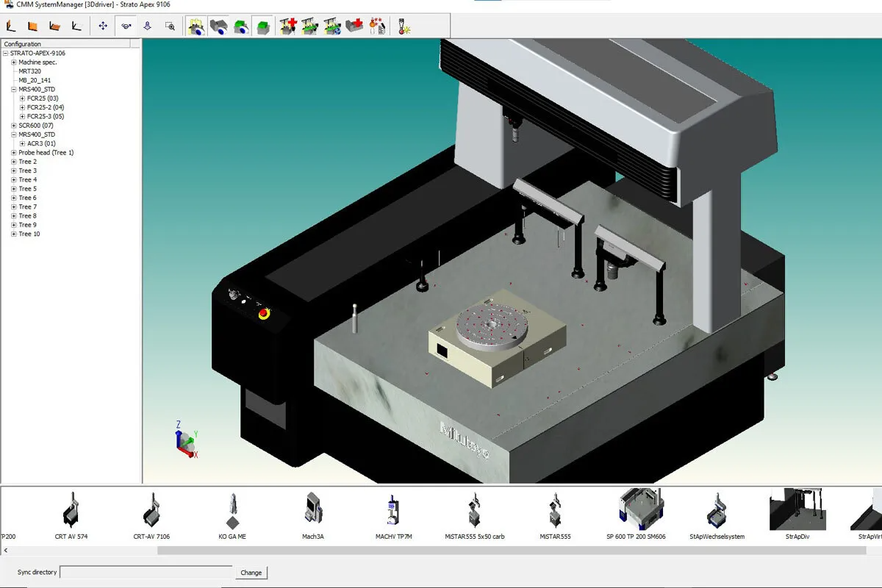Expand the Tree 10 node
Image resolution: width=882 pixels, height=588 pixels.
tap(14, 234)
